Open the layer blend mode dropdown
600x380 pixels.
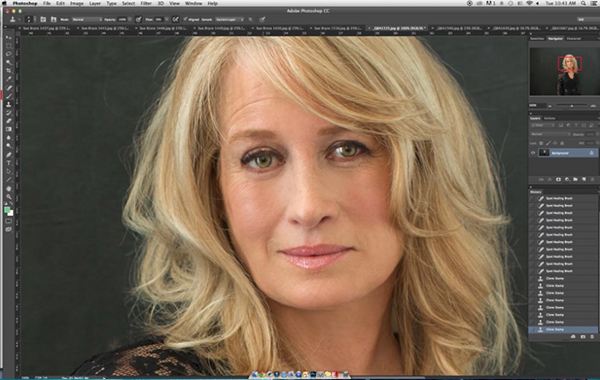550,134
